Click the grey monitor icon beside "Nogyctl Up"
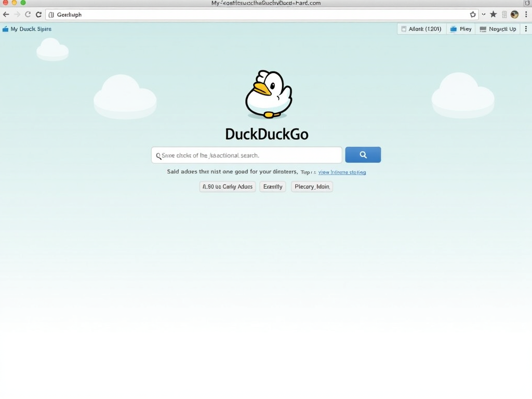 click(483, 29)
